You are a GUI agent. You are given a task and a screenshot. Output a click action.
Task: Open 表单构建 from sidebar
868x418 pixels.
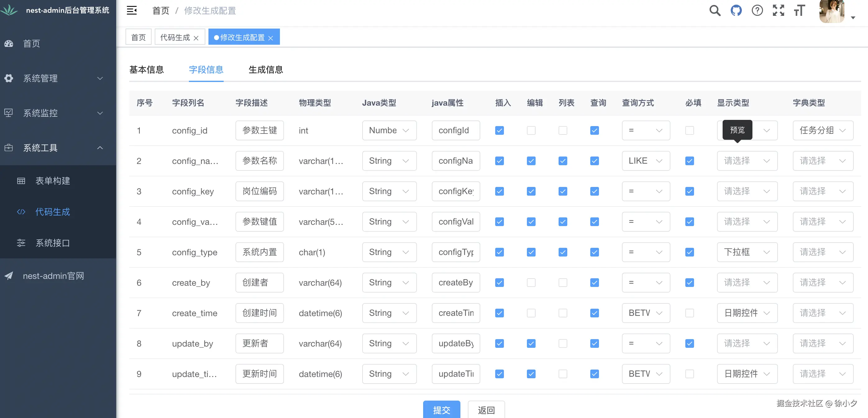53,181
